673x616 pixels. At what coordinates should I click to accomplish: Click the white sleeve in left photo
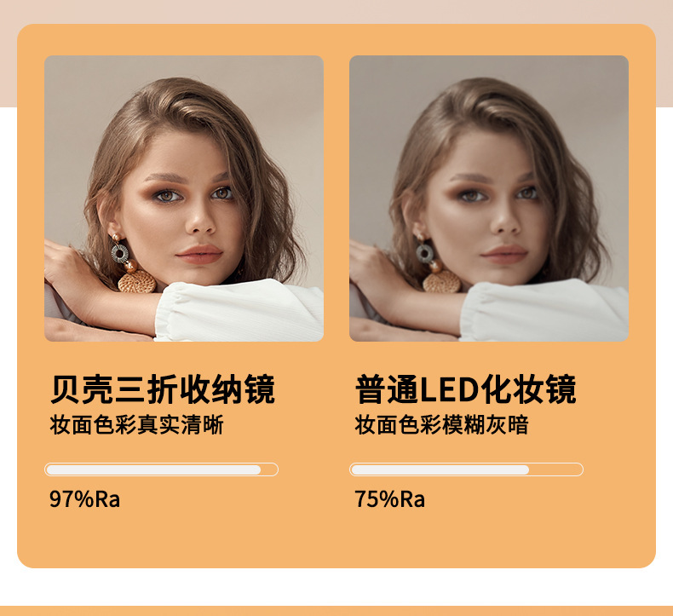[x=239, y=310]
